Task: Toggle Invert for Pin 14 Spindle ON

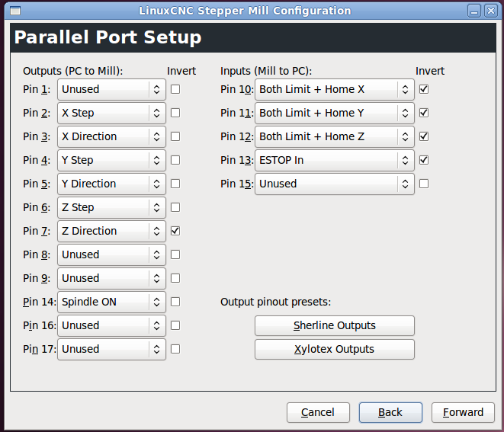Action: pos(176,302)
